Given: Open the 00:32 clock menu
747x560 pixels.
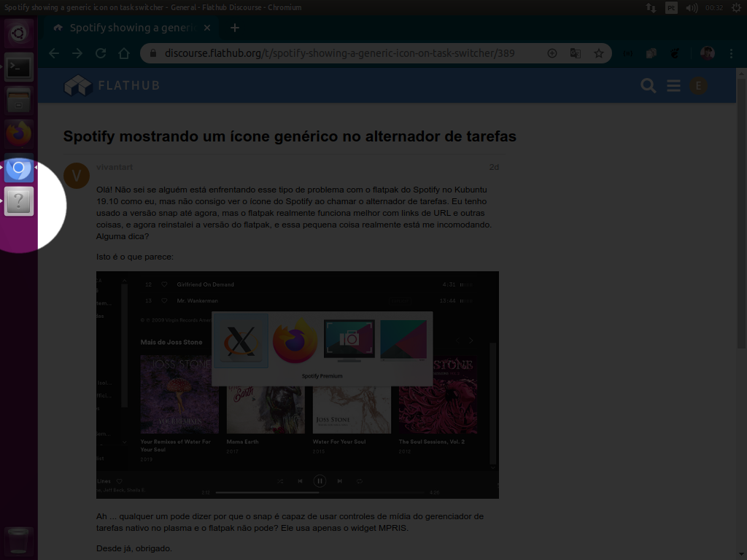Looking at the screenshot, I should click(714, 7).
